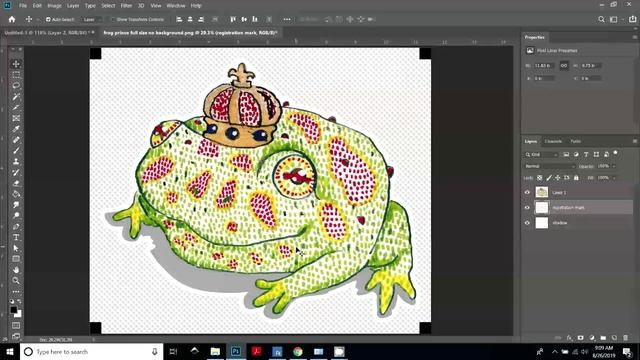Image resolution: width=640 pixels, height=360 pixels.
Task: Open the workspace switcher icon
Action: click(x=613, y=19)
